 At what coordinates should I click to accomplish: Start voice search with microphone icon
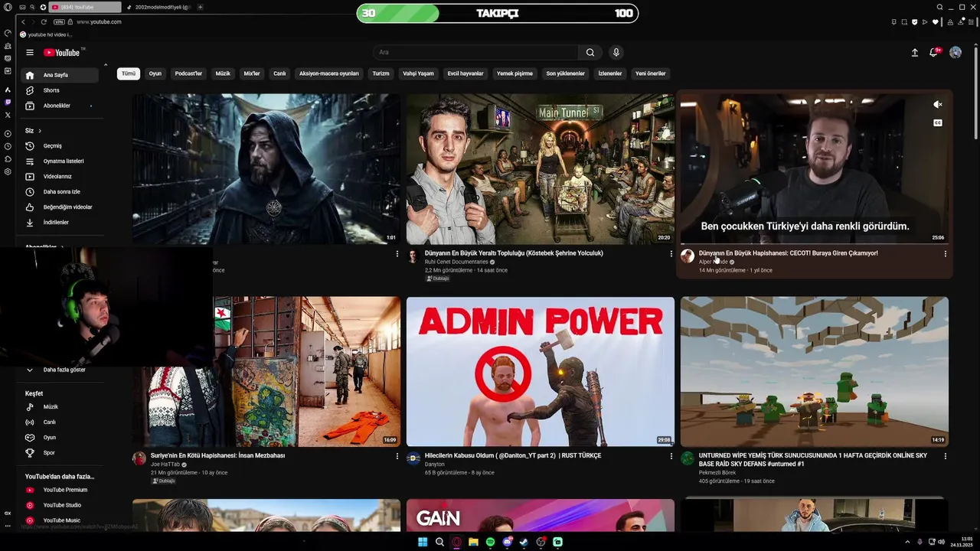pos(616,52)
